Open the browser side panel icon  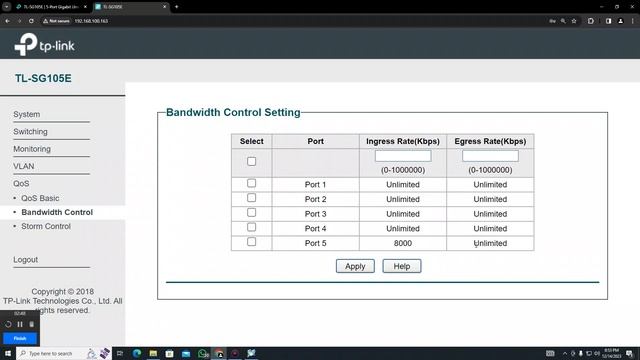(609, 21)
